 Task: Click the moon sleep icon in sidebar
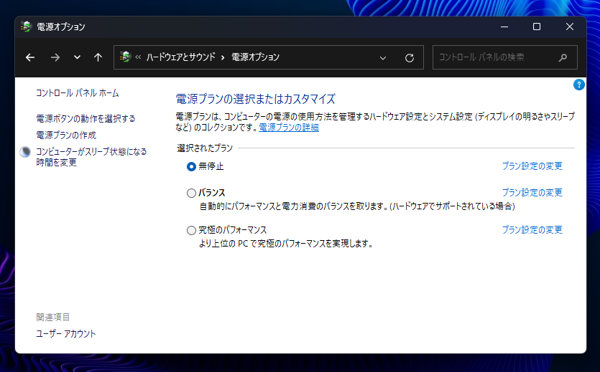pos(25,152)
